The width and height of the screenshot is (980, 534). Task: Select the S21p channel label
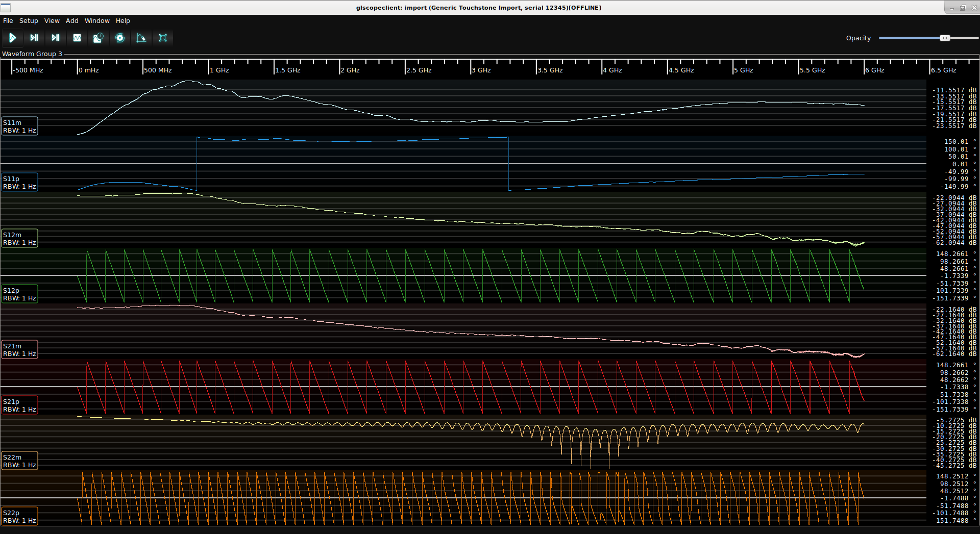19,405
